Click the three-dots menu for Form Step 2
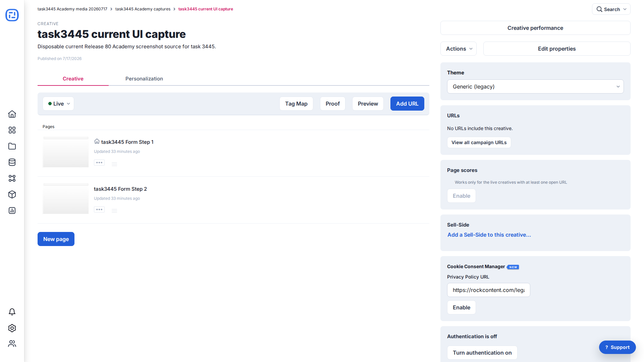This screenshot has width=644, height=362. coord(99,209)
